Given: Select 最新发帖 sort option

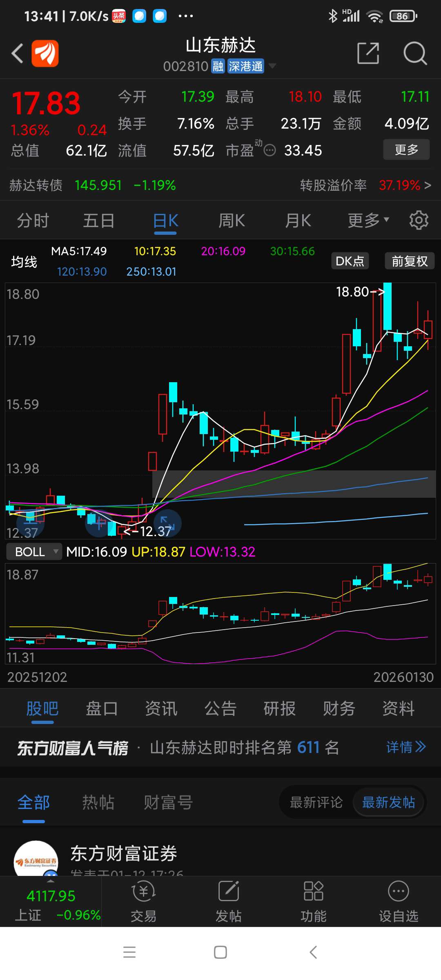Looking at the screenshot, I should click(388, 802).
